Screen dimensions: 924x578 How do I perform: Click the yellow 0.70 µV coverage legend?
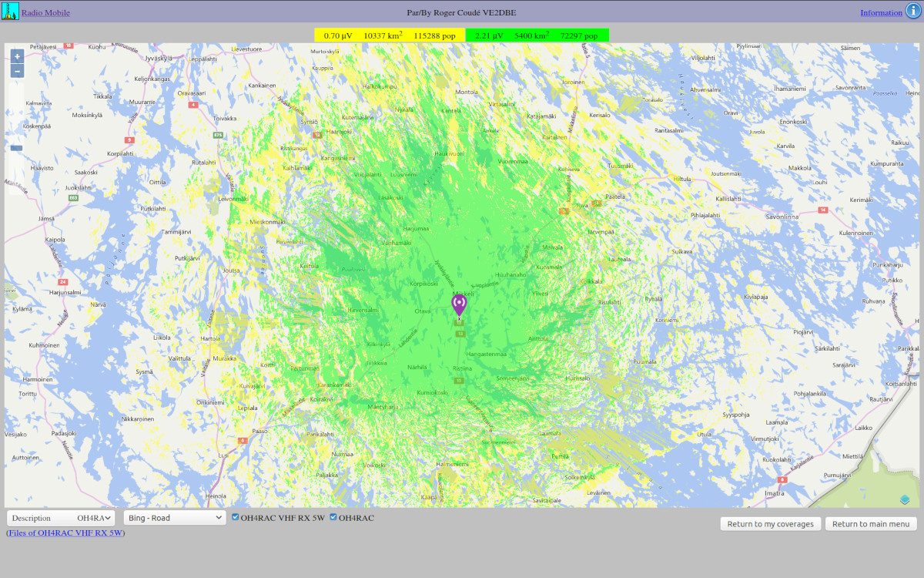[389, 35]
